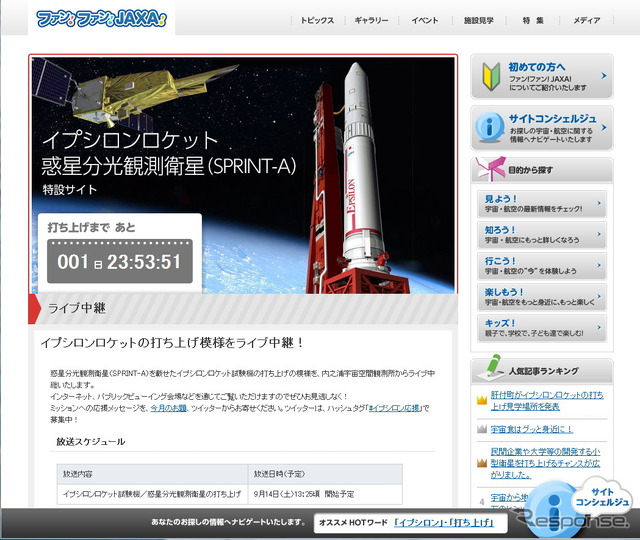
Task: Open the 初めての方へ introduction button
Action: click(541, 76)
